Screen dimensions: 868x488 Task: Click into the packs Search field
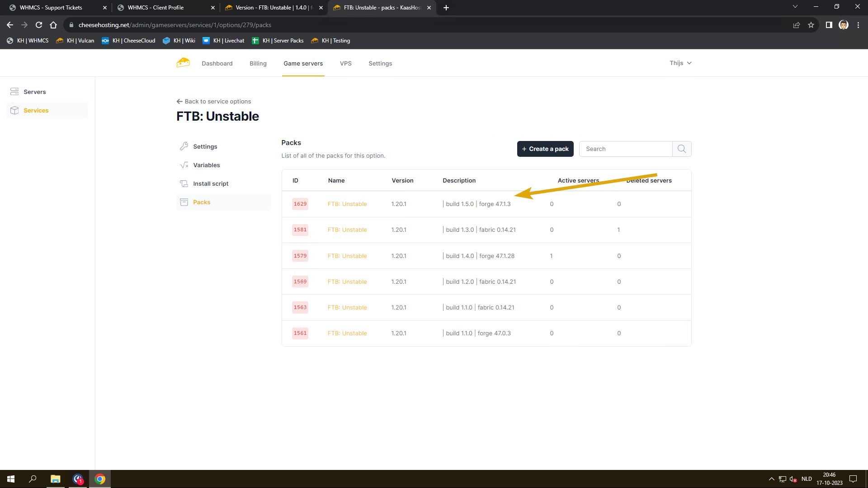click(626, 149)
